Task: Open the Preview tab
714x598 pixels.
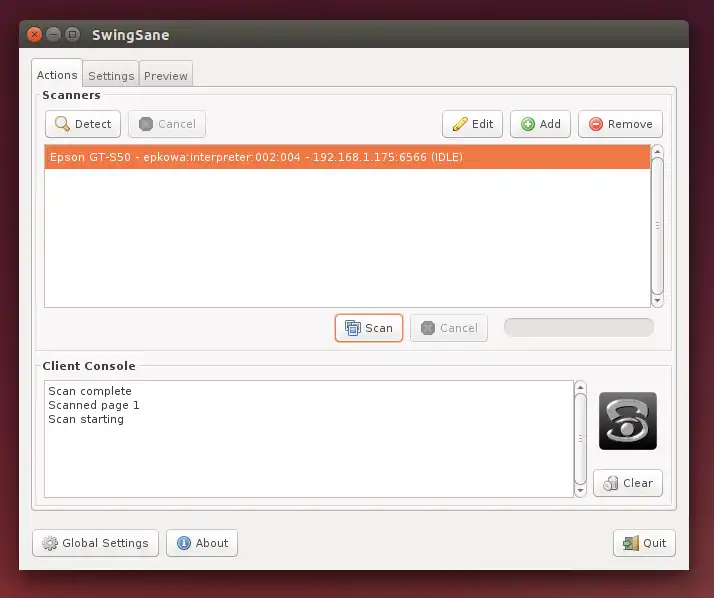Action: point(166,76)
